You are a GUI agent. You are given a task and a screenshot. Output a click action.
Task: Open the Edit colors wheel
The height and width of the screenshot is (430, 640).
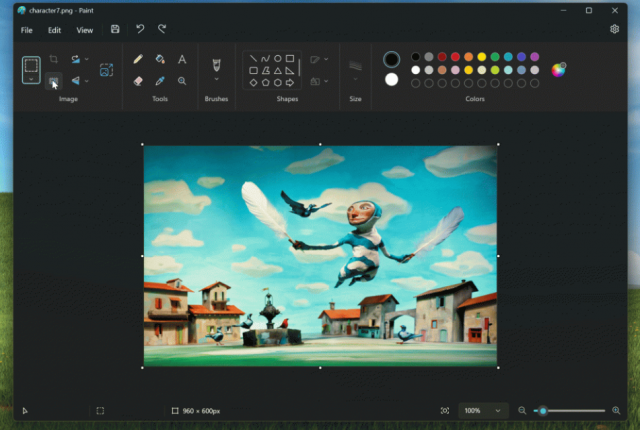(x=558, y=70)
